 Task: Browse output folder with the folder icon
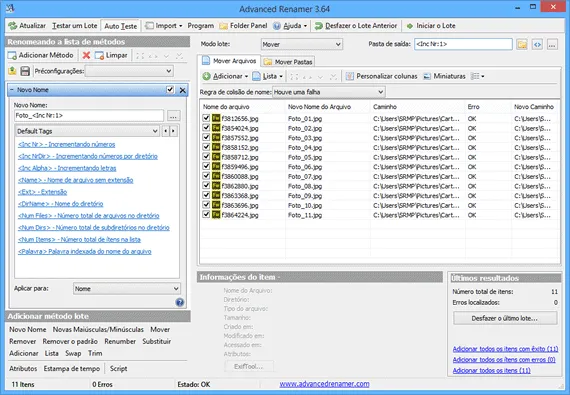click(x=522, y=44)
